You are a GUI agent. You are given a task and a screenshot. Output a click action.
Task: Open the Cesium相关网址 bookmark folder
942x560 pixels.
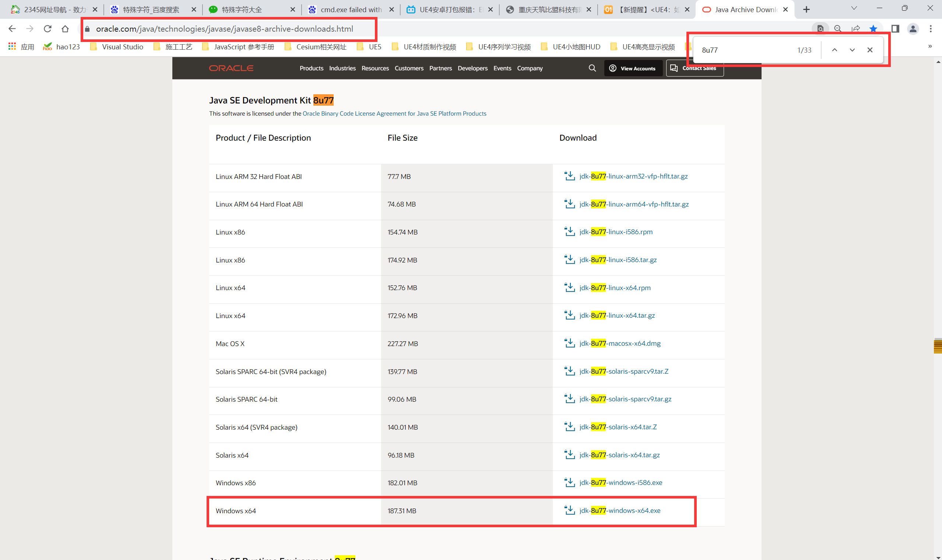click(316, 47)
